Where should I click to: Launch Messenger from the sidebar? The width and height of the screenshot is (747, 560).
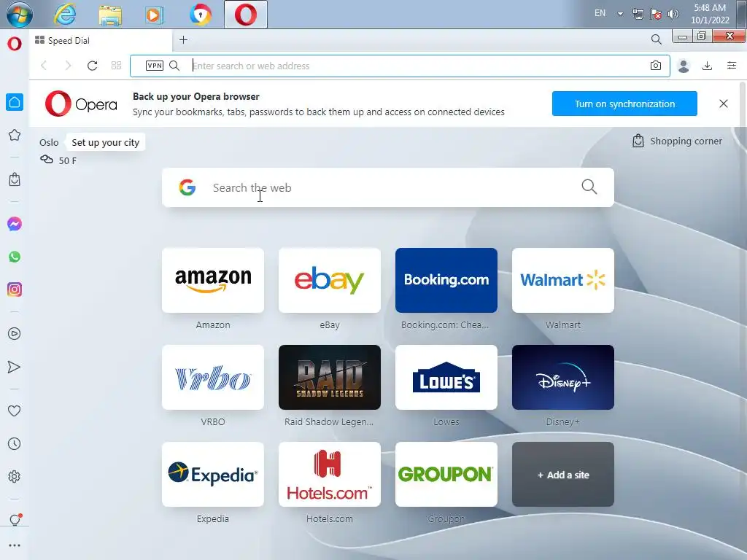point(15,224)
